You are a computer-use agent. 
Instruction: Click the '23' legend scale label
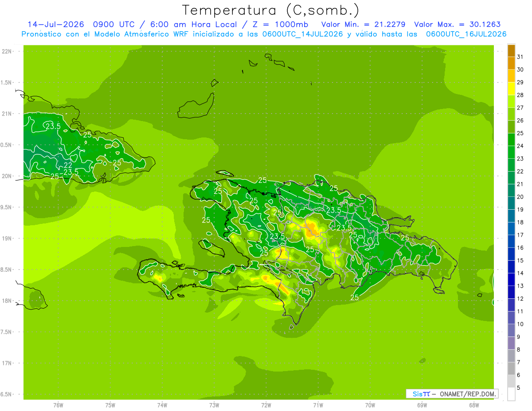pos(520,159)
